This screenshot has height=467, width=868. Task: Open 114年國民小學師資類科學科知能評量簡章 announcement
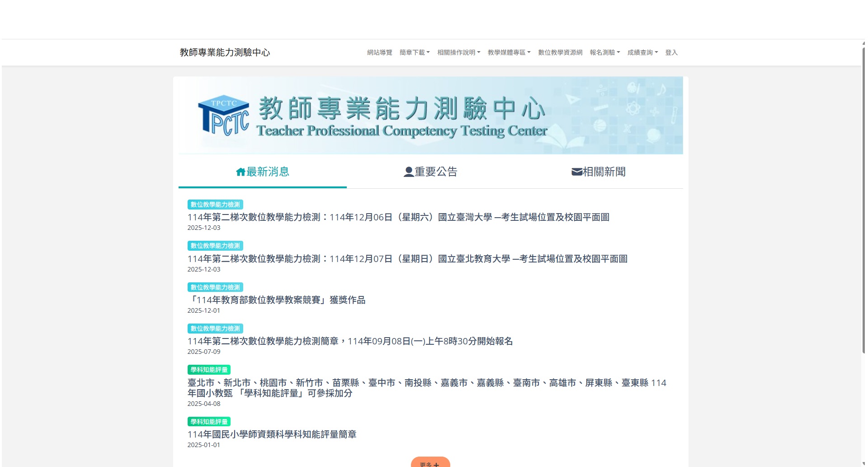tap(272, 434)
